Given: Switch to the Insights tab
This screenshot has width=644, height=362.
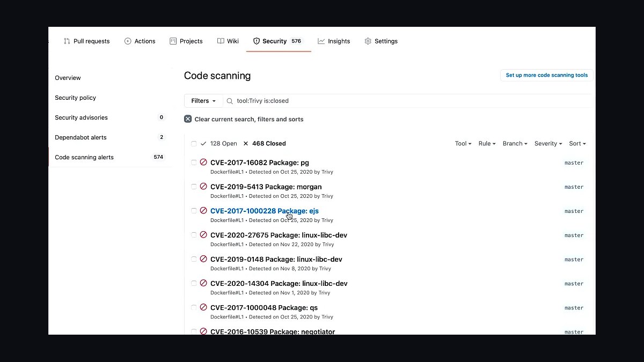Looking at the screenshot, I should pos(334,41).
